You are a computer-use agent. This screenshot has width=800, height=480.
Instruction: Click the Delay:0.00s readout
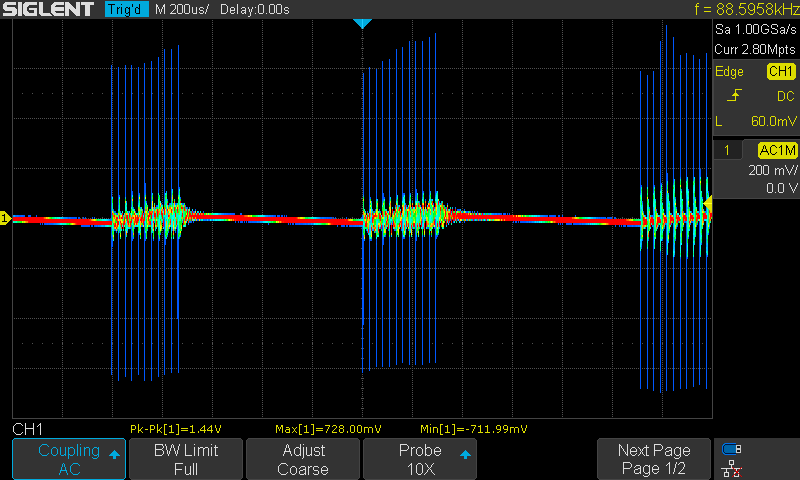coord(255,9)
